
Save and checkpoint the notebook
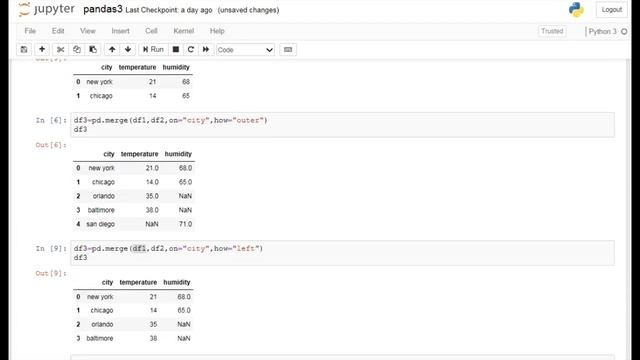tap(24, 49)
